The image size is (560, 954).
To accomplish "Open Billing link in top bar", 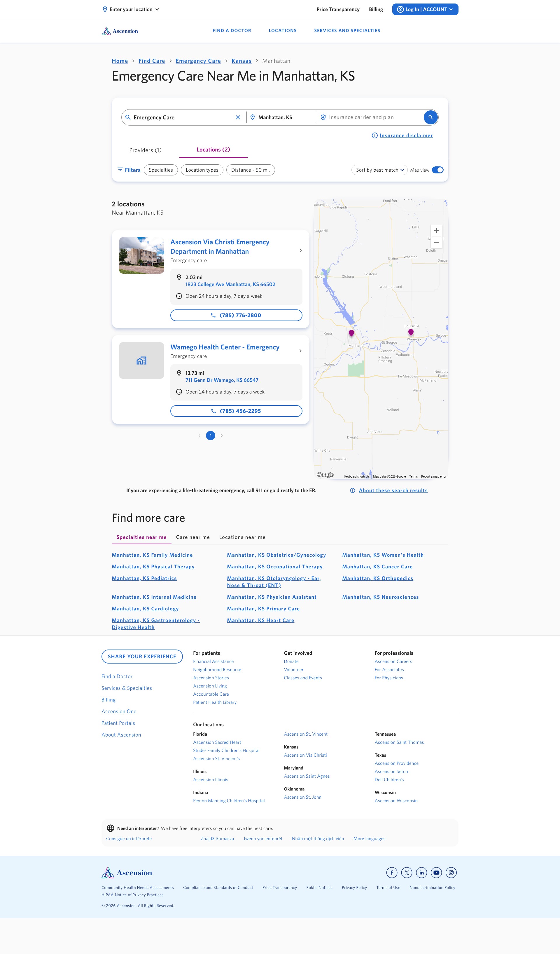I will pyautogui.click(x=376, y=9).
